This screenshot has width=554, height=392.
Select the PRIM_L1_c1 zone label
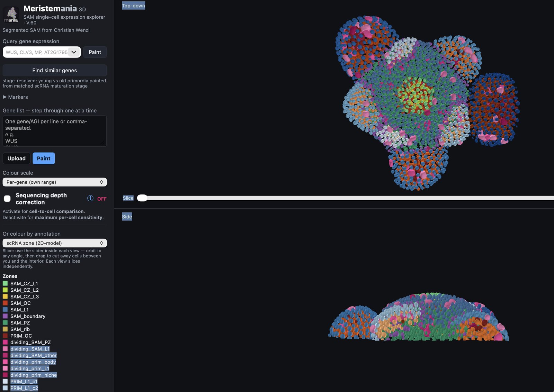(24, 382)
